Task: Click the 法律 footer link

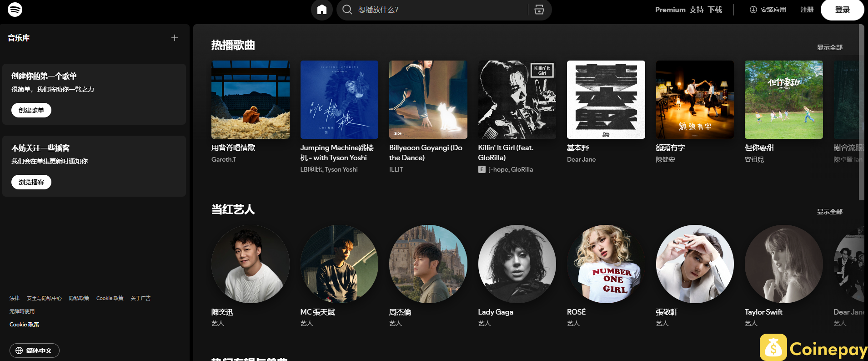Action: (x=15, y=298)
